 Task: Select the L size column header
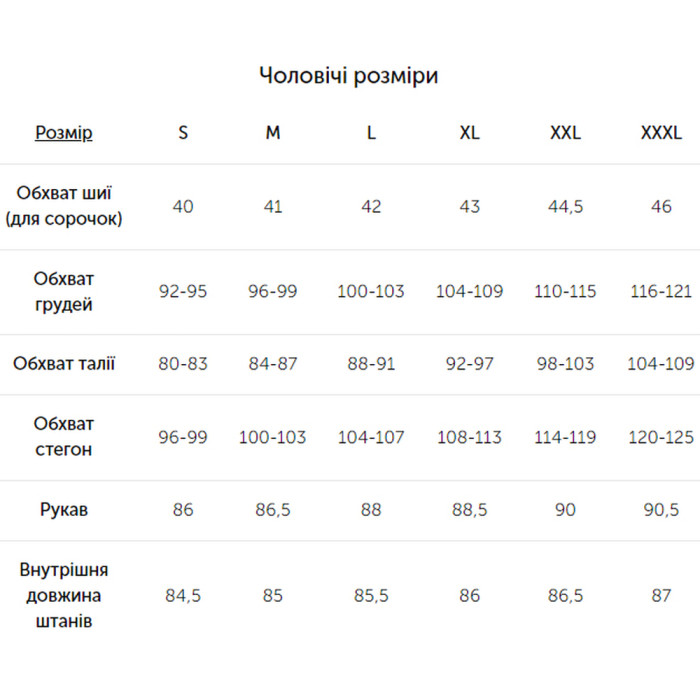click(371, 132)
